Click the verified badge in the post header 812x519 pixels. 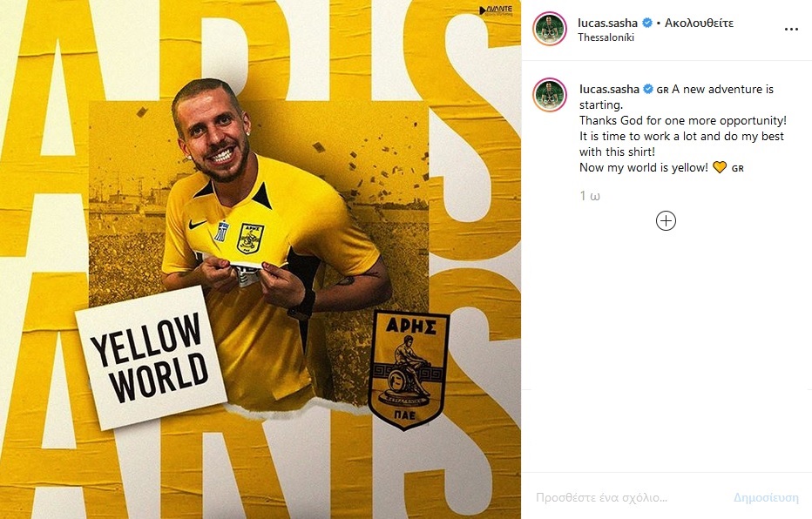point(647,23)
